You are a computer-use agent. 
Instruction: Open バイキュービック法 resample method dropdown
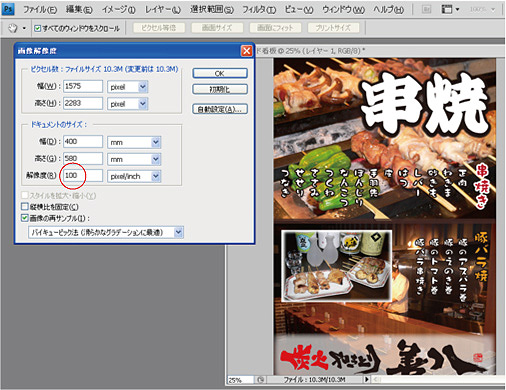[x=179, y=232]
